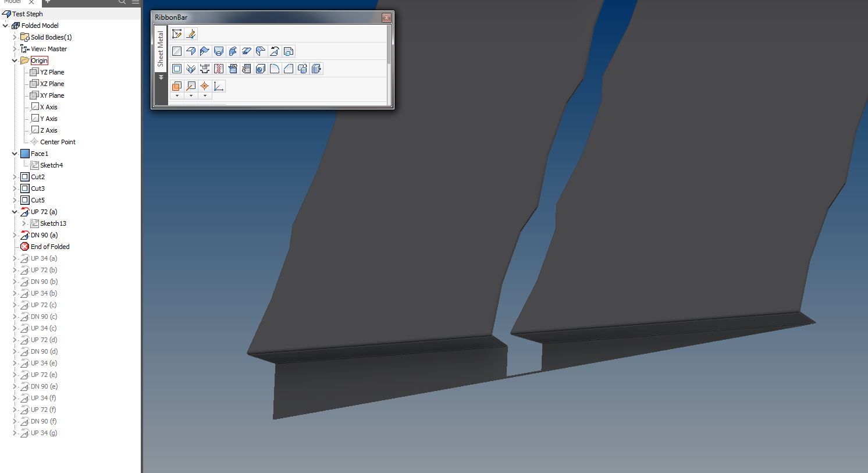868x473 pixels.
Task: Click the Model panel tab
Action: (x=12, y=2)
